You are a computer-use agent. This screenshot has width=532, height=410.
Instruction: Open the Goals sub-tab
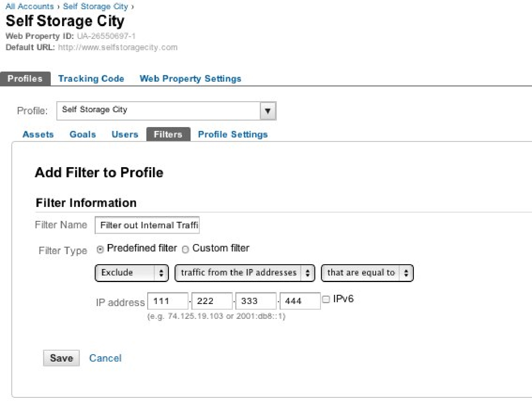83,134
